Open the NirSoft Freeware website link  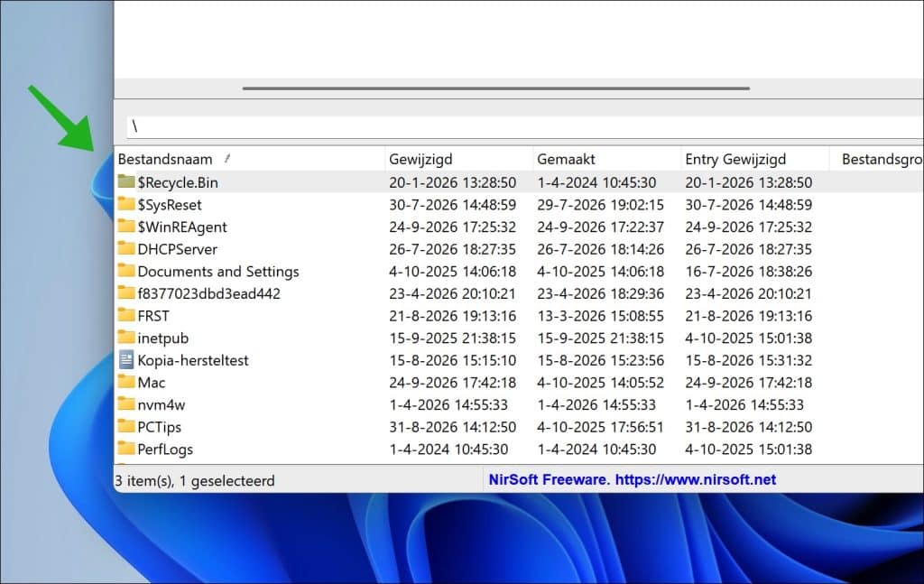(633, 479)
